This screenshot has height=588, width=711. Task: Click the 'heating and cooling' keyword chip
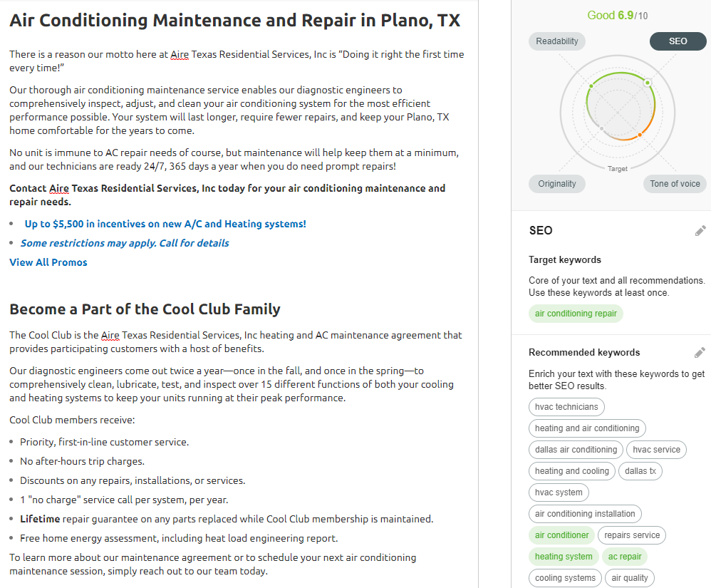572,471
